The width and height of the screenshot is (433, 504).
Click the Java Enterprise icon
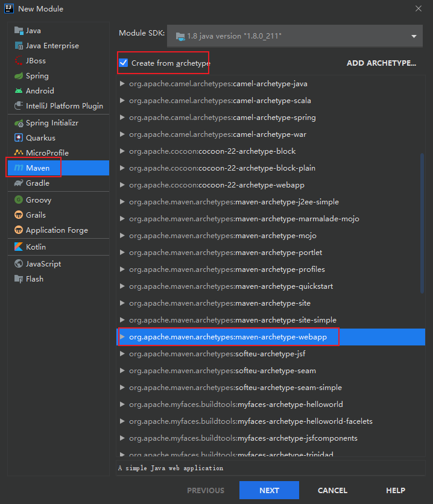pos(19,46)
